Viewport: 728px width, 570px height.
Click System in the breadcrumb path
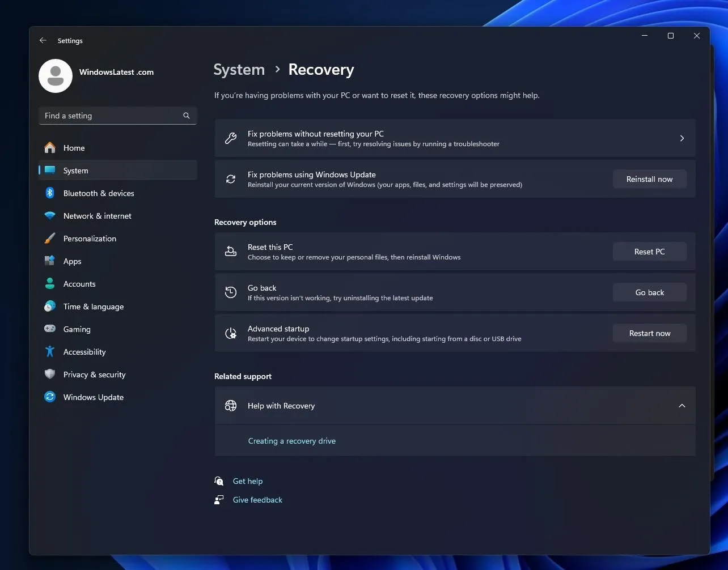(239, 69)
